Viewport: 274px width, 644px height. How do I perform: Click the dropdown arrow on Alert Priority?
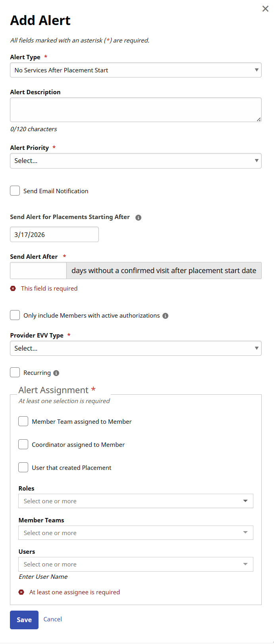(256, 161)
